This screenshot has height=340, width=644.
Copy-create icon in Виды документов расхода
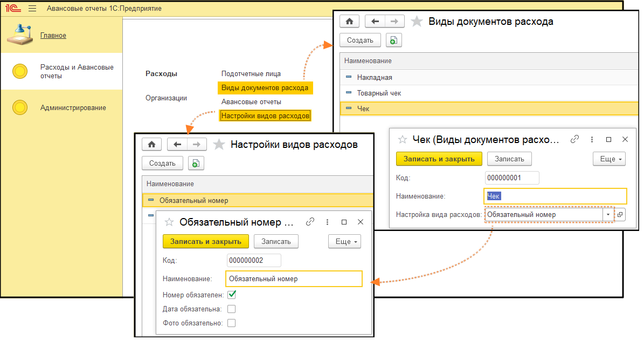pos(393,40)
